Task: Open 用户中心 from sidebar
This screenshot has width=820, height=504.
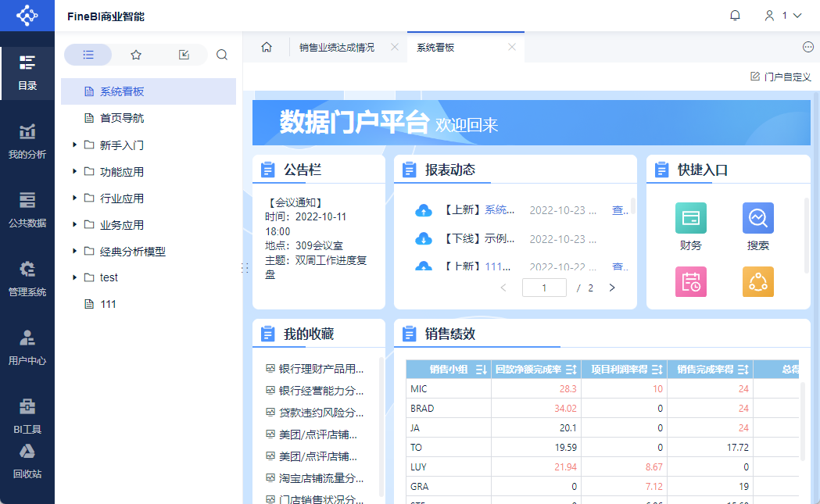Action: (27, 348)
